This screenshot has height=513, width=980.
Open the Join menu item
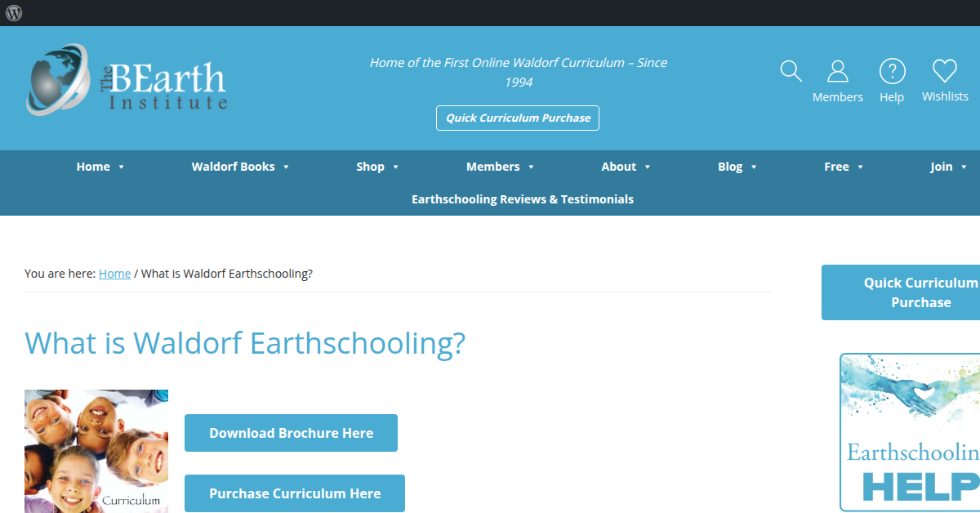click(x=941, y=167)
